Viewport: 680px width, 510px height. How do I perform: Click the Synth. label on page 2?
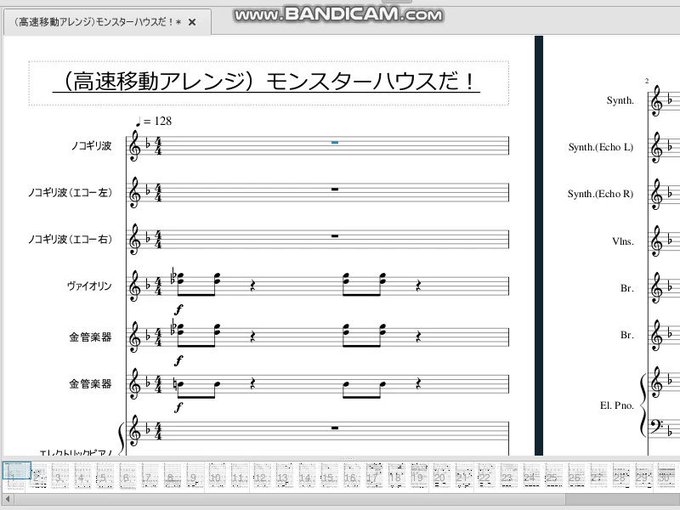tap(620, 101)
